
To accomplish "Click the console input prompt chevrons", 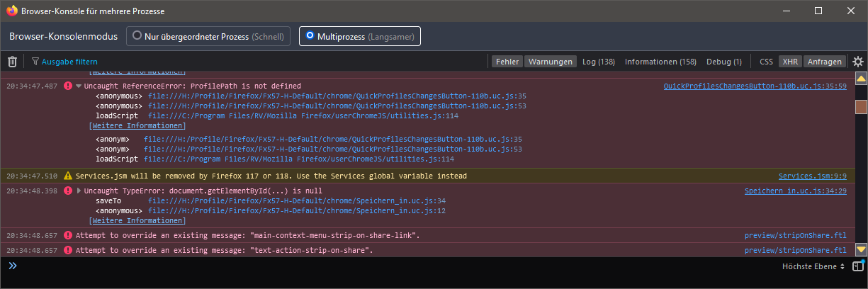I will [x=13, y=266].
